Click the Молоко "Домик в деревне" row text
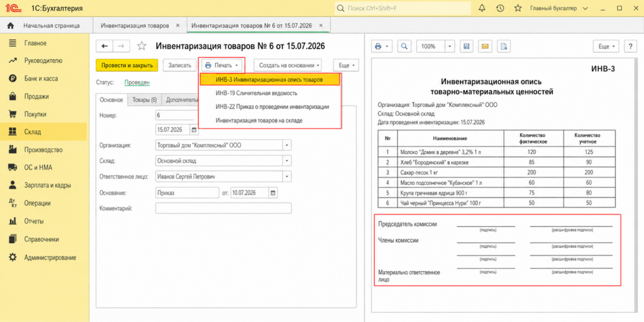 tap(440, 152)
